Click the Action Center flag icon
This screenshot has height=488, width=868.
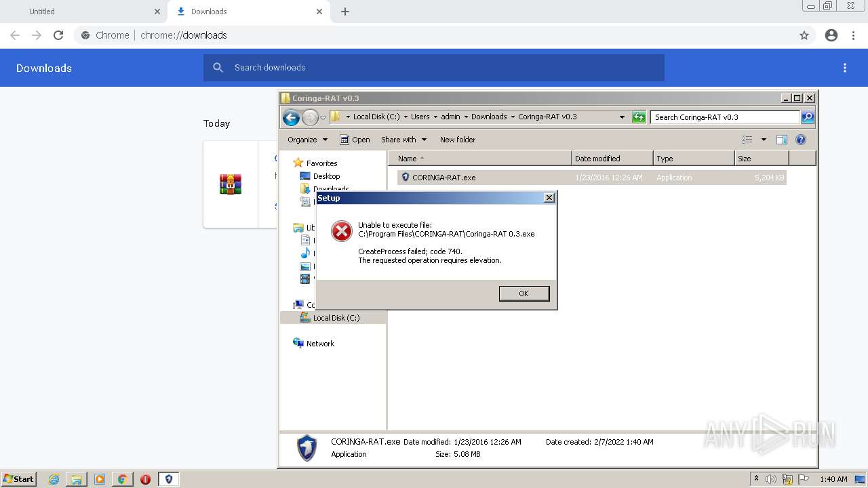point(804,479)
